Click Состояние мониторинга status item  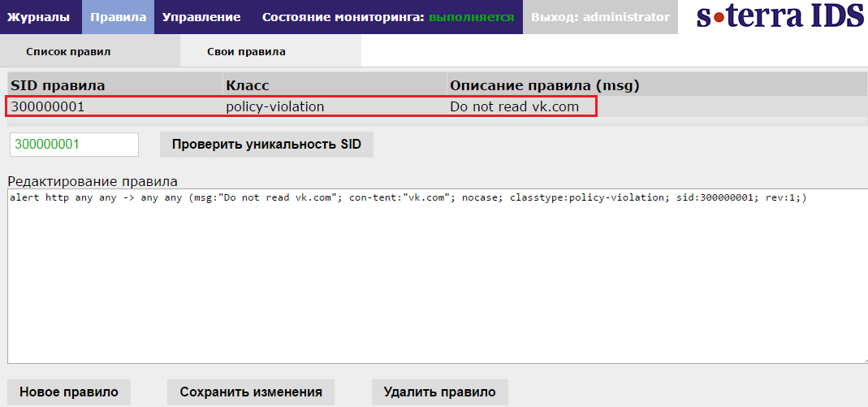click(x=387, y=17)
